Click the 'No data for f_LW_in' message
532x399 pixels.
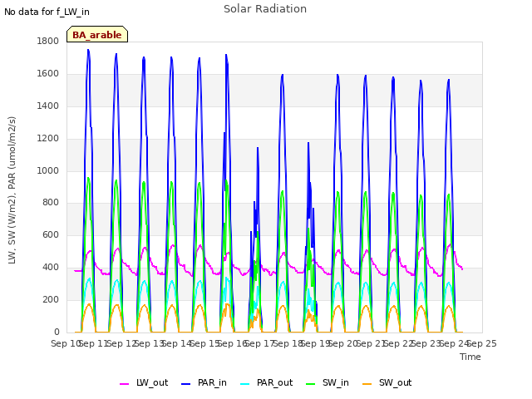(47, 12)
